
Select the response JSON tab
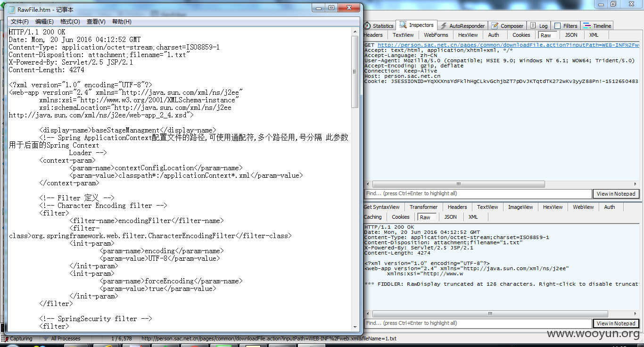point(450,217)
